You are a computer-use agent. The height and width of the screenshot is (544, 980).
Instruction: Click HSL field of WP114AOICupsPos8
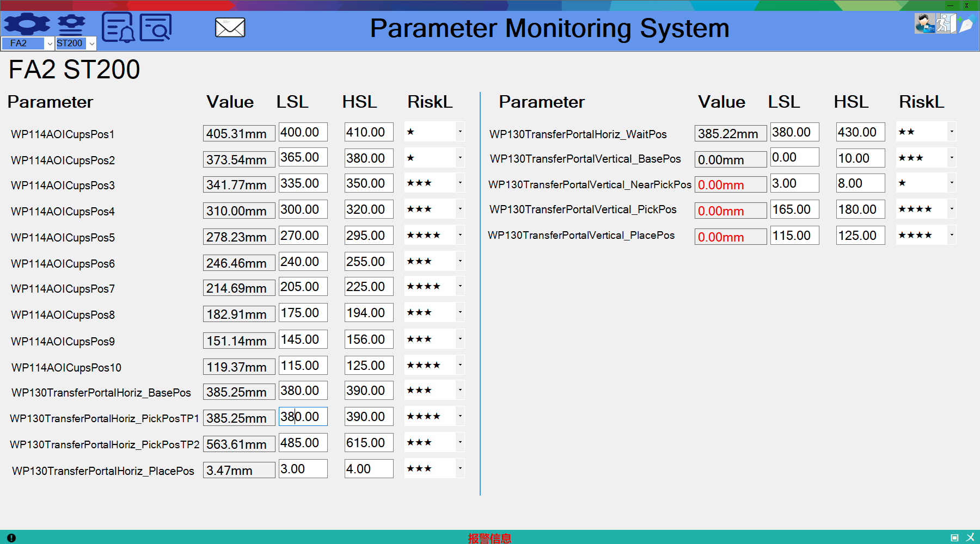click(369, 313)
